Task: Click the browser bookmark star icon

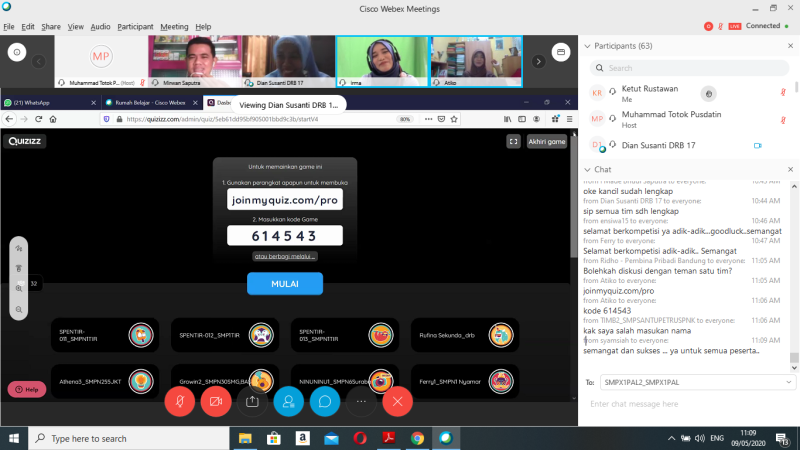Action: tap(454, 119)
